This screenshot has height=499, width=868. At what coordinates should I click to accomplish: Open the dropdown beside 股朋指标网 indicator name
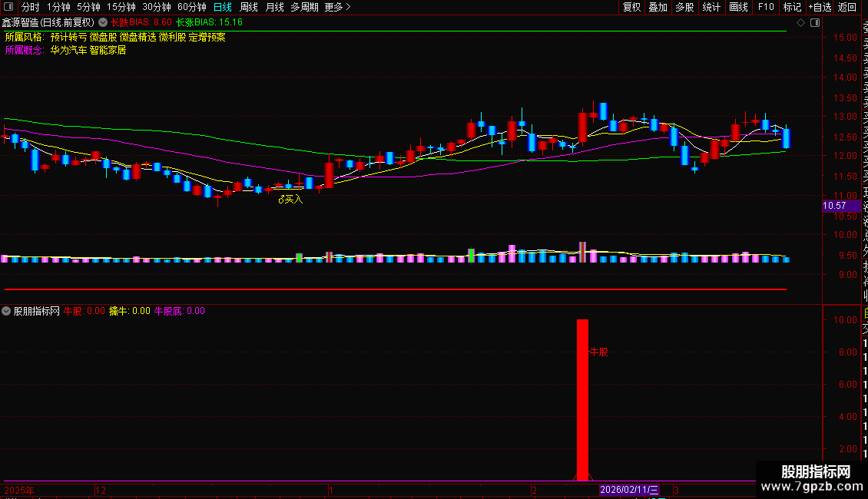coord(6,311)
